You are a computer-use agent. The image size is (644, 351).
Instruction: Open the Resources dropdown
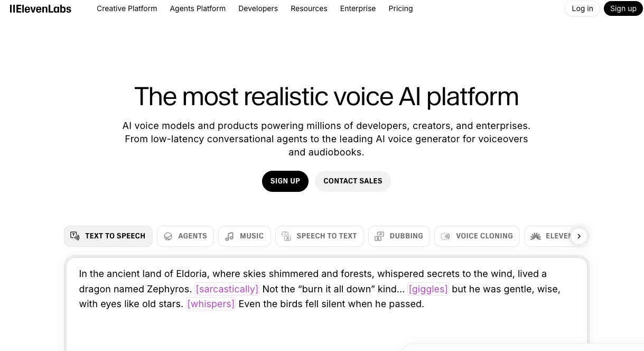click(309, 8)
